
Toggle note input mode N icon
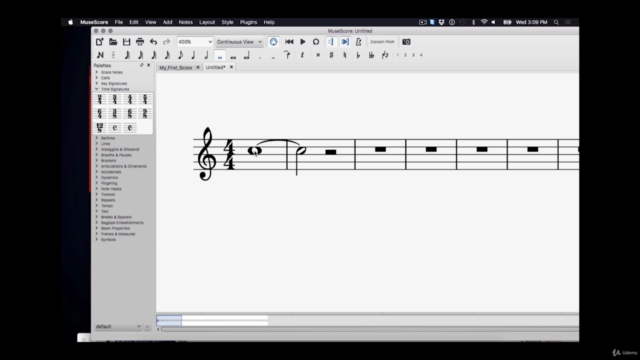coord(100,55)
